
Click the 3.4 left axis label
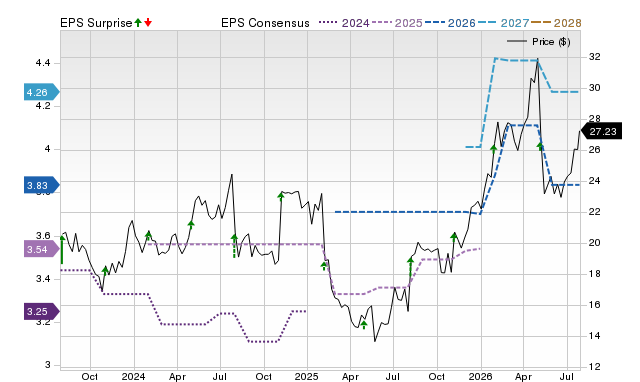click(x=42, y=279)
